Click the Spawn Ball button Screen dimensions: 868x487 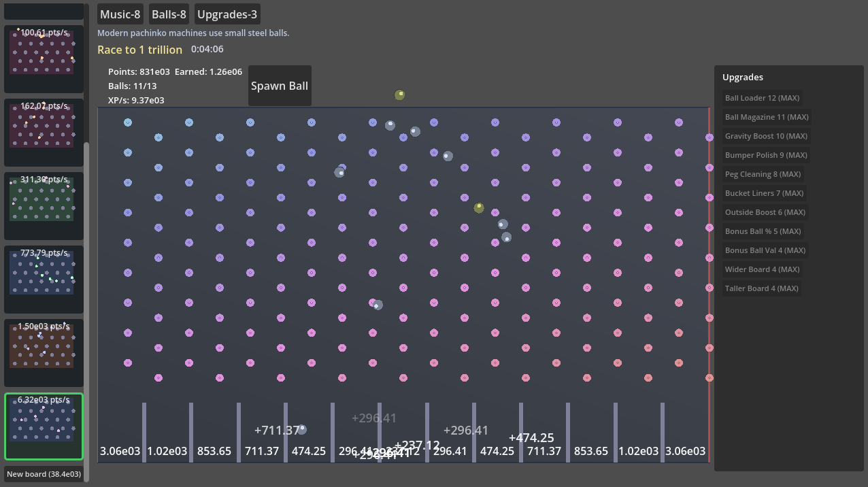280,86
